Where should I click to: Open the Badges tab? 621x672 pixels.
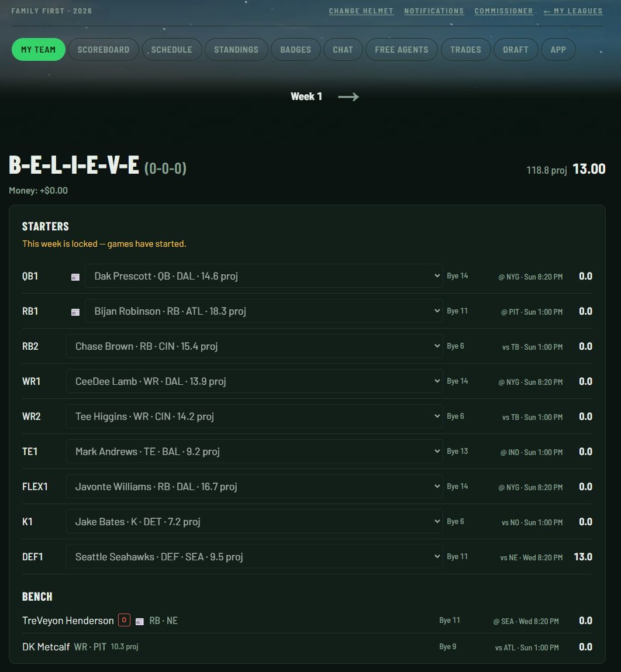[296, 50]
